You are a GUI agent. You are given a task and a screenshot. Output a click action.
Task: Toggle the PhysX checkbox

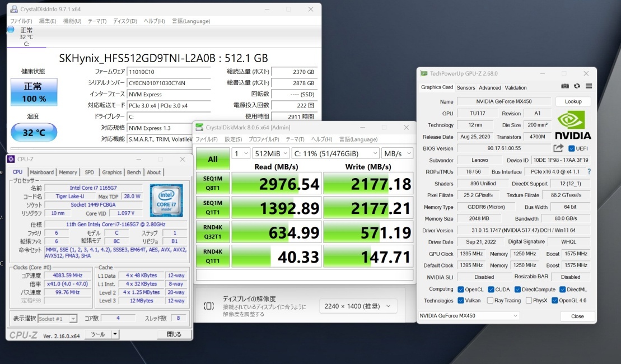point(527,301)
